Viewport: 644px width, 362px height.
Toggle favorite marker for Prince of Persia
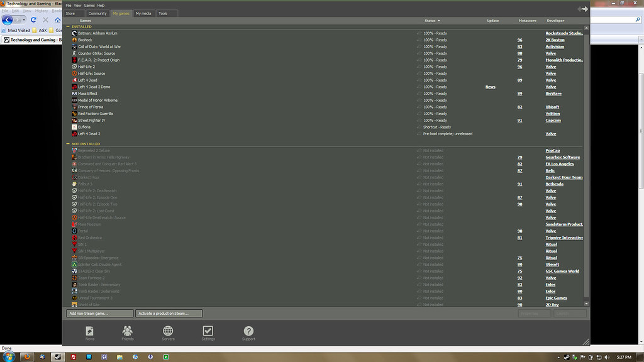419,107
